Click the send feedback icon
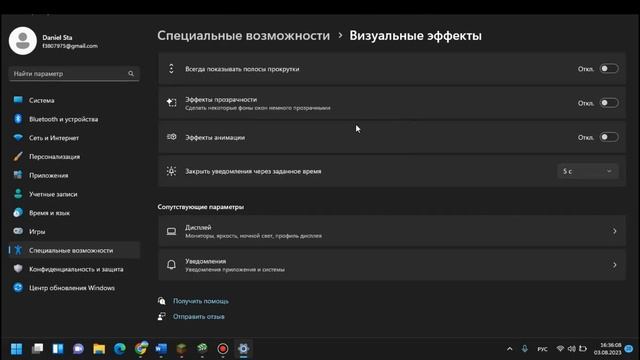Viewport: 640px width, 360px height. pos(162,317)
